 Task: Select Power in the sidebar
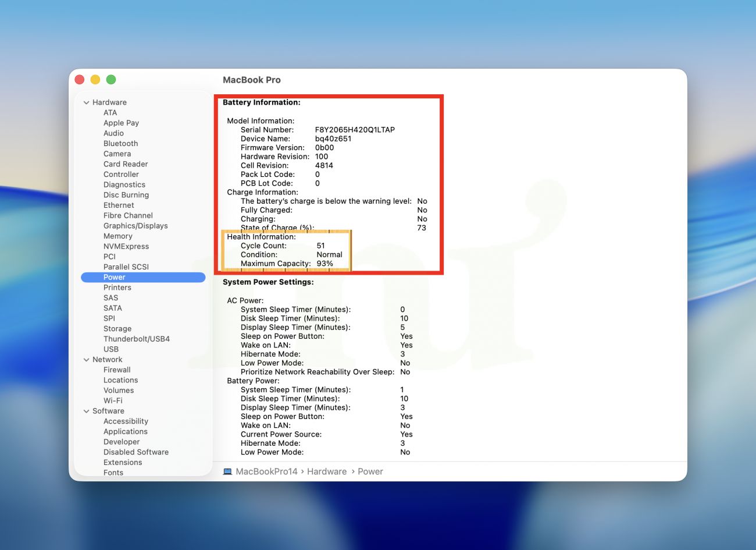[115, 278]
